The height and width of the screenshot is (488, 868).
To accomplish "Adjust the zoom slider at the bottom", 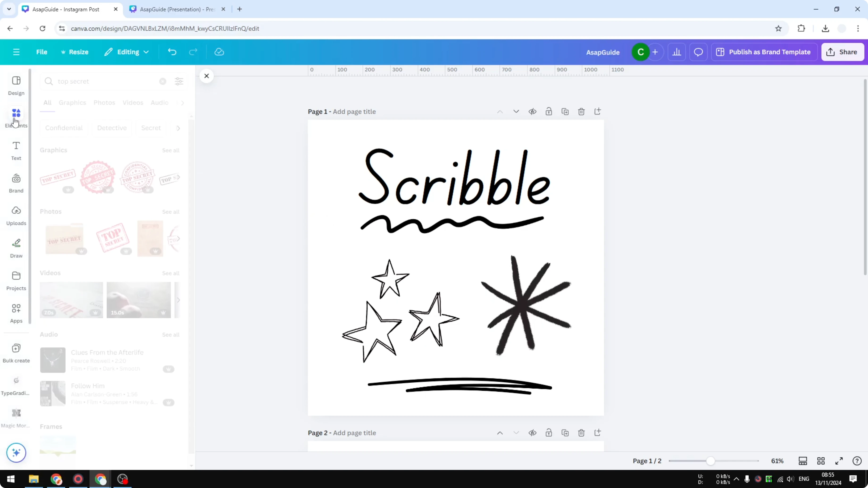I will pos(711,461).
